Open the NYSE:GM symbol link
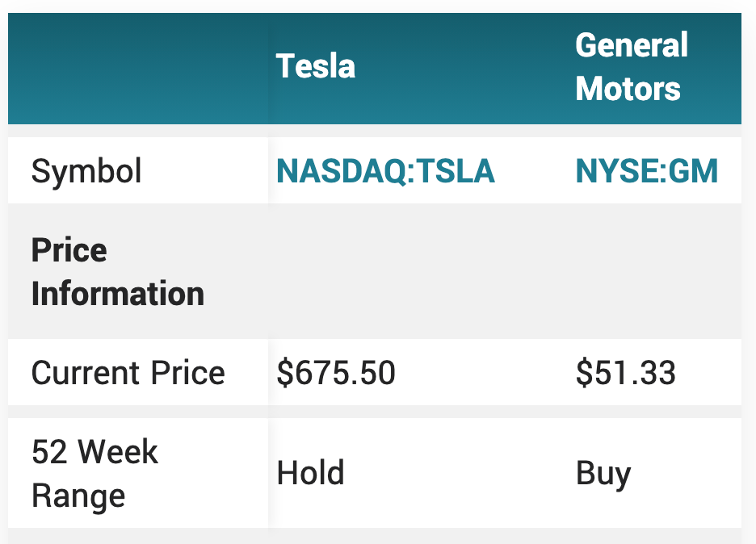Viewport: 756px width, 544px height. tap(646, 172)
